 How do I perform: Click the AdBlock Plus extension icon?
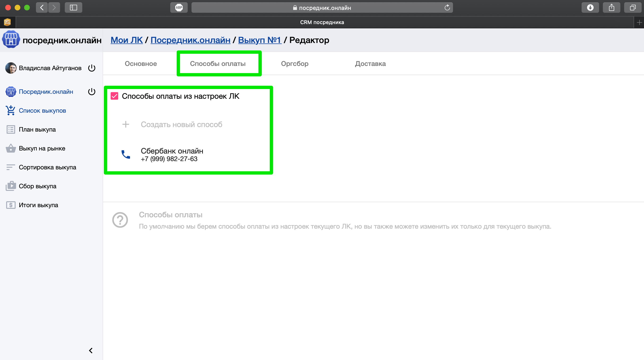pyautogui.click(x=179, y=8)
